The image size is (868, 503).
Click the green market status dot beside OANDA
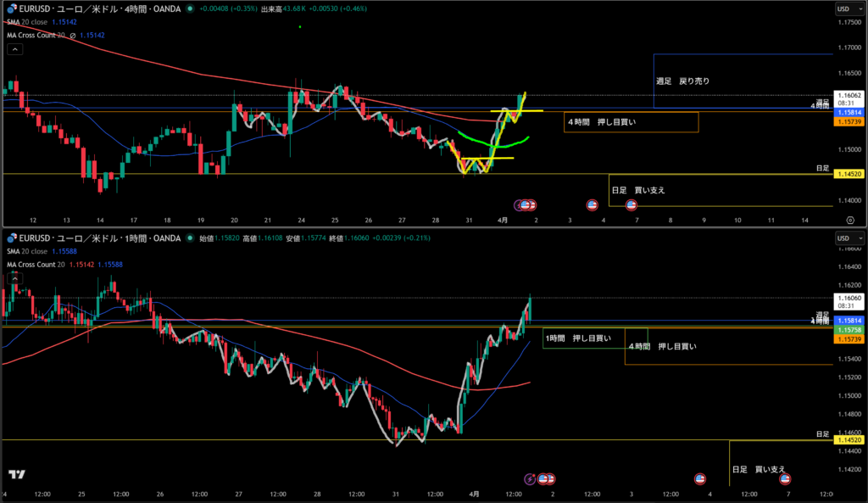189,8
